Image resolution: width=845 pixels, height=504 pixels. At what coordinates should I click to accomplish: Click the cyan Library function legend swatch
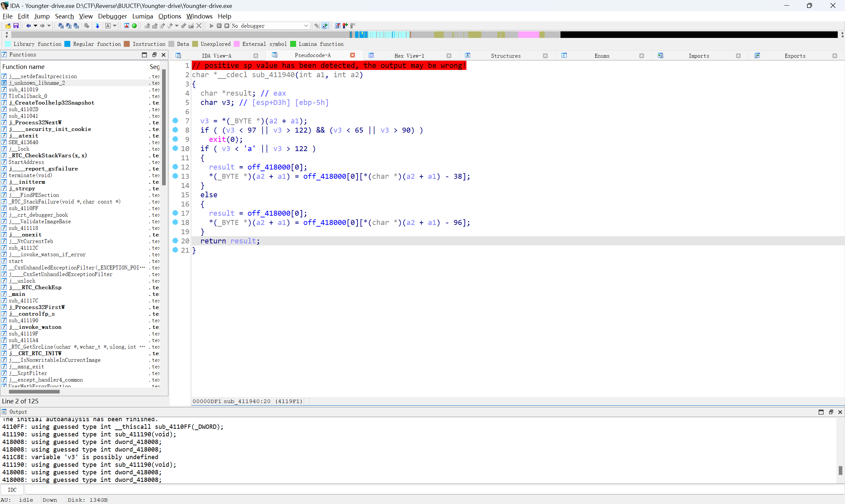point(8,44)
